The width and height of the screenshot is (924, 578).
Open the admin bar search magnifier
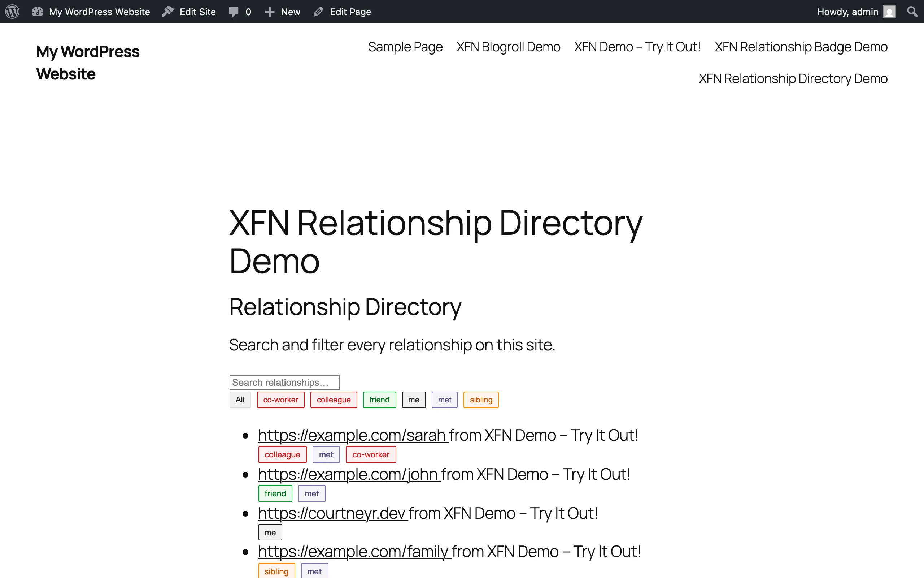[x=912, y=12]
